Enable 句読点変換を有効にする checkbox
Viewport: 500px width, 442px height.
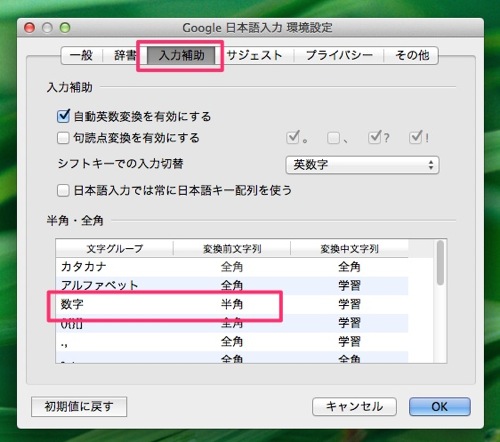(x=63, y=138)
